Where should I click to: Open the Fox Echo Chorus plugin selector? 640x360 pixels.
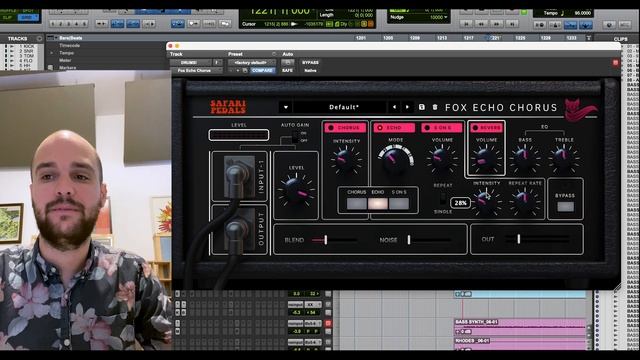click(196, 71)
